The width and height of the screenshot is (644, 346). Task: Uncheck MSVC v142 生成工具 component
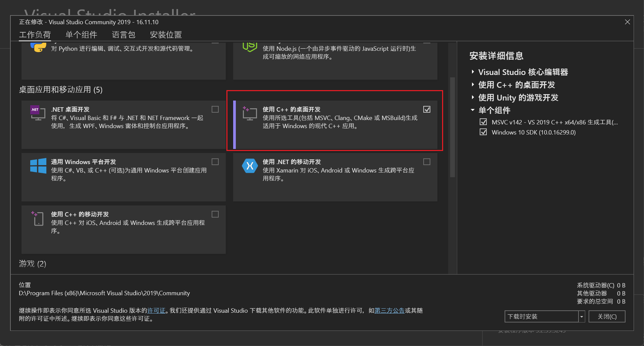coord(483,122)
